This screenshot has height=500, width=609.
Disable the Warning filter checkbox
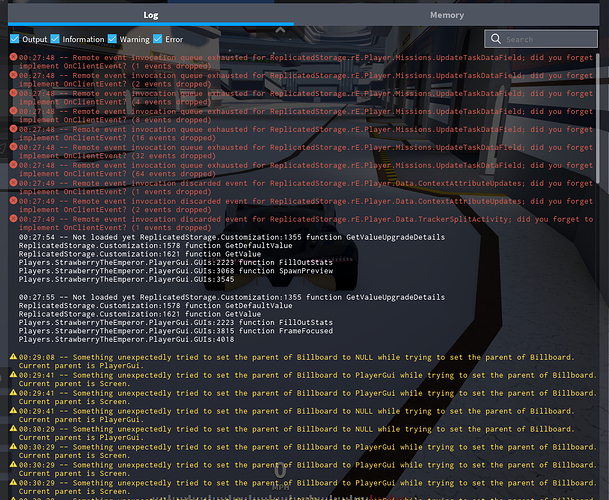tap(112, 39)
